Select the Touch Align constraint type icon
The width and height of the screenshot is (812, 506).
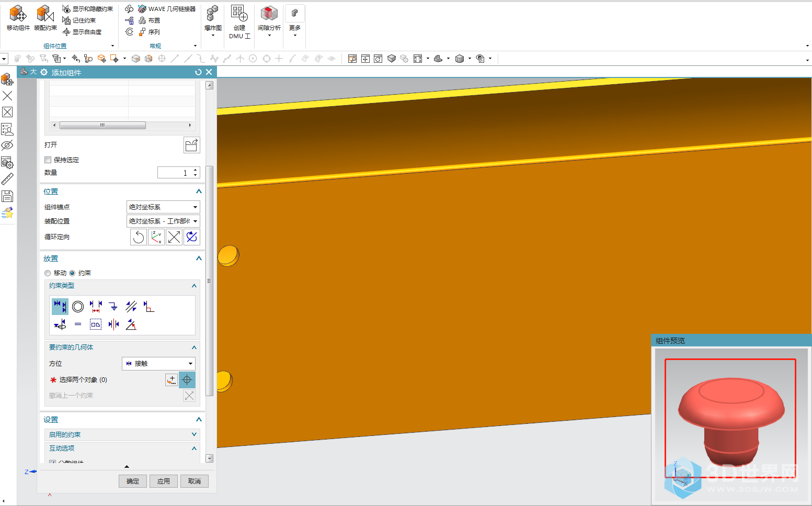[60, 307]
